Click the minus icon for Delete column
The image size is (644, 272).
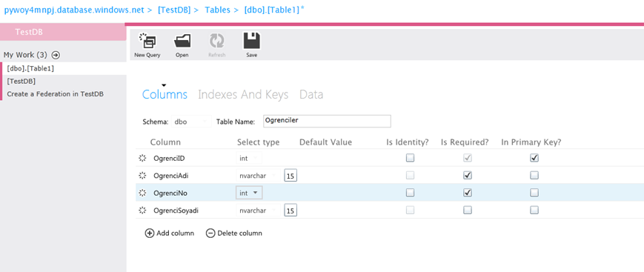[x=210, y=233]
